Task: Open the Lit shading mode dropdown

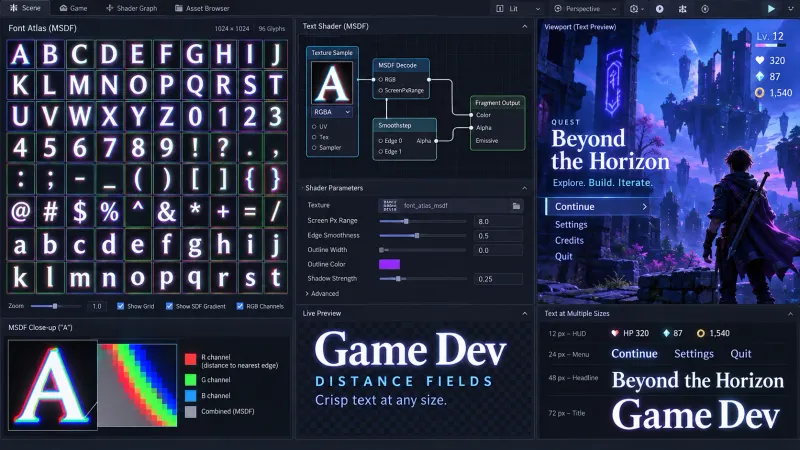Action: click(x=518, y=9)
